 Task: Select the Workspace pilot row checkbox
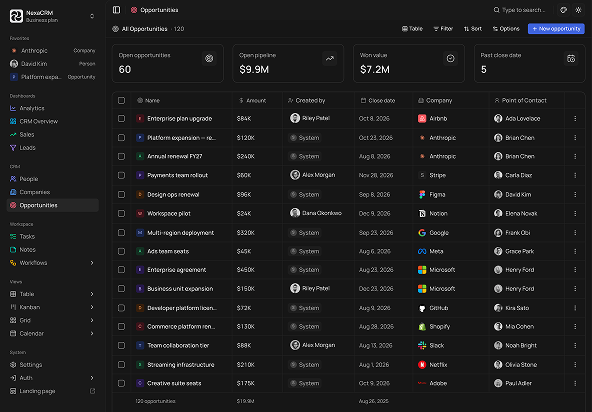121,213
